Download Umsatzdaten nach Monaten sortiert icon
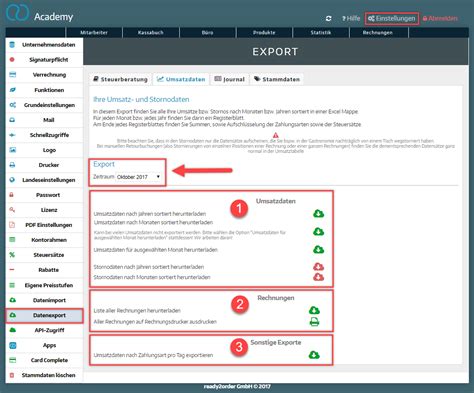The image size is (474, 393). [x=318, y=231]
